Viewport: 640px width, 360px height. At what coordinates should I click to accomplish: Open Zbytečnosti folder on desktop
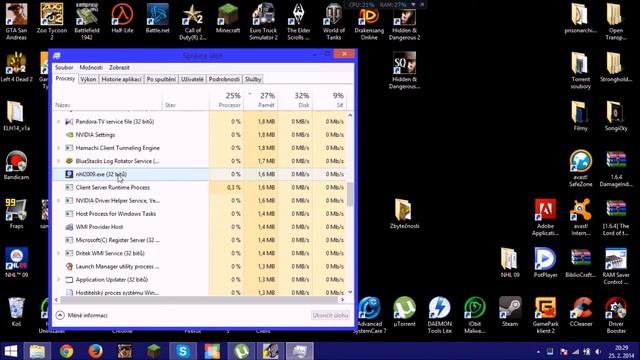point(404,213)
